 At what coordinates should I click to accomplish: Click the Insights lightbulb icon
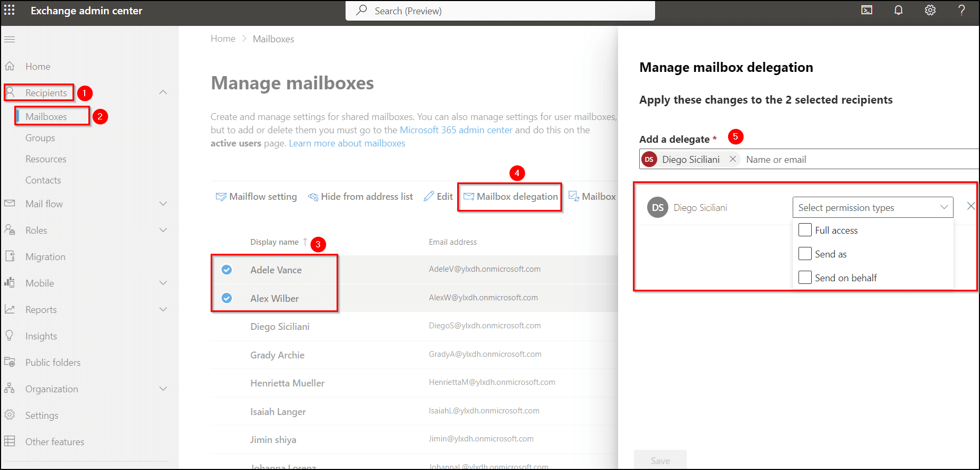click(x=10, y=336)
